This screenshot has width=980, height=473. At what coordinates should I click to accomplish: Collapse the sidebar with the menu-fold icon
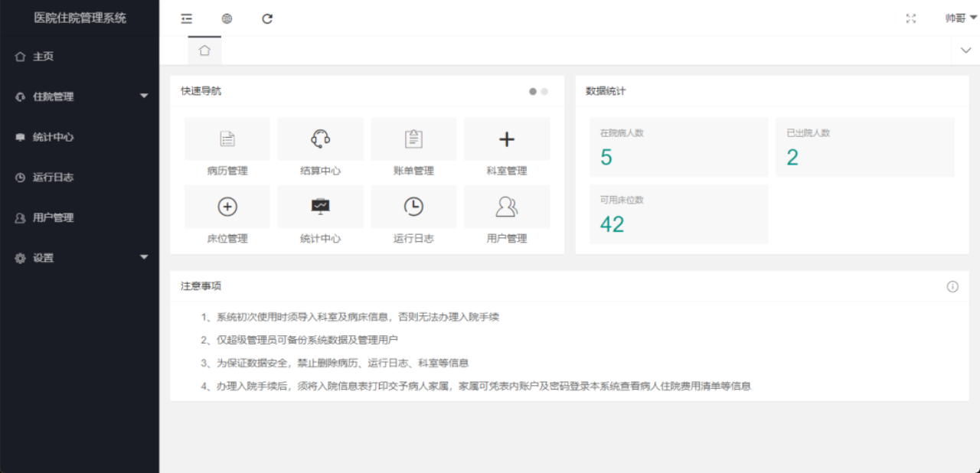coord(186,18)
